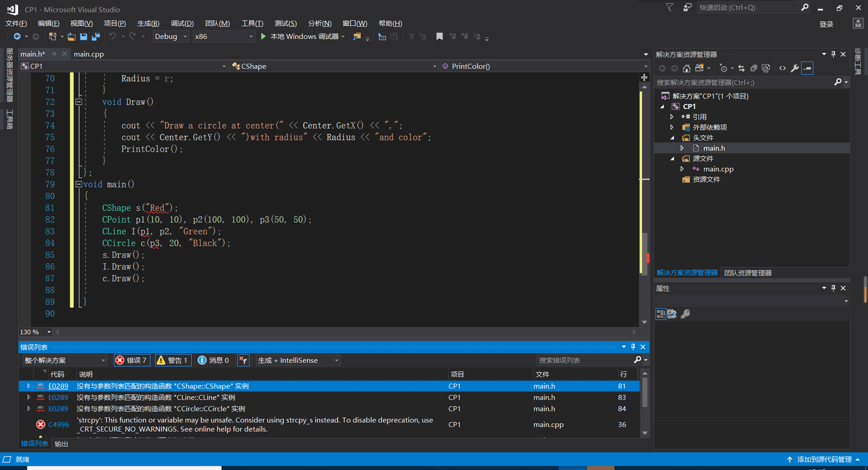Click the 快速启动 Quick Launch search box
868x470 pixels.
748,7
